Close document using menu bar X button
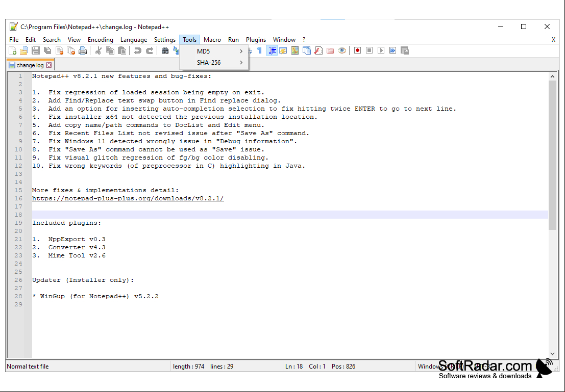This screenshot has height=392, width=565. point(553,40)
